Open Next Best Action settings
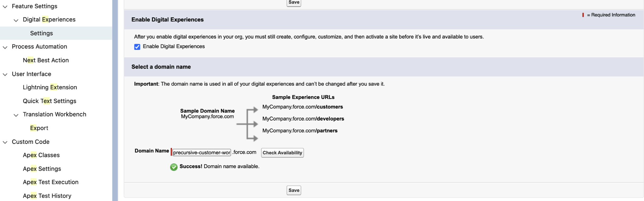The image size is (644, 201). [45, 60]
